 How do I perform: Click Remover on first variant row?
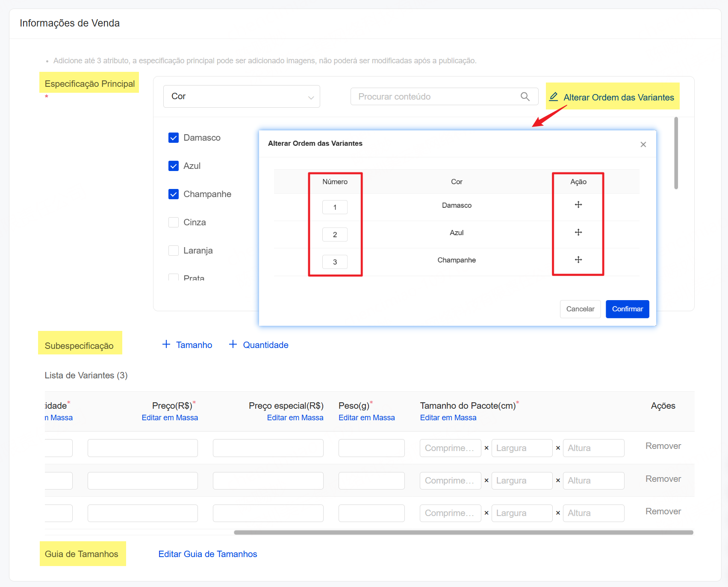(x=663, y=446)
